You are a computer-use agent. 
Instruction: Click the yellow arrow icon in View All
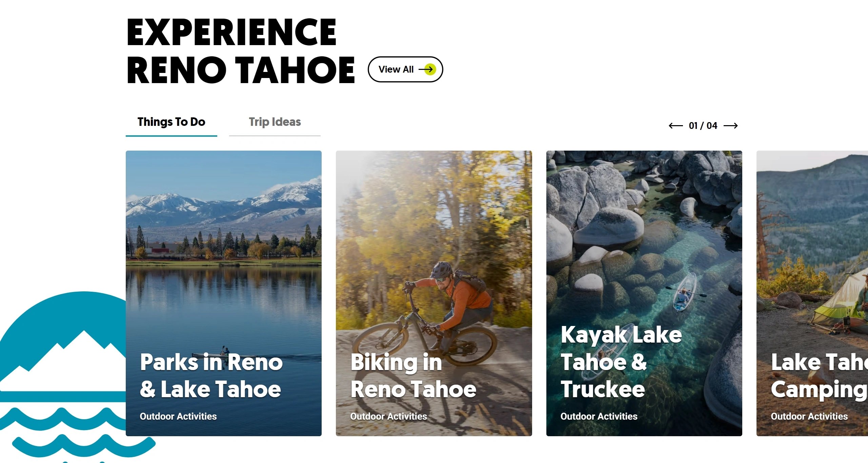click(429, 69)
